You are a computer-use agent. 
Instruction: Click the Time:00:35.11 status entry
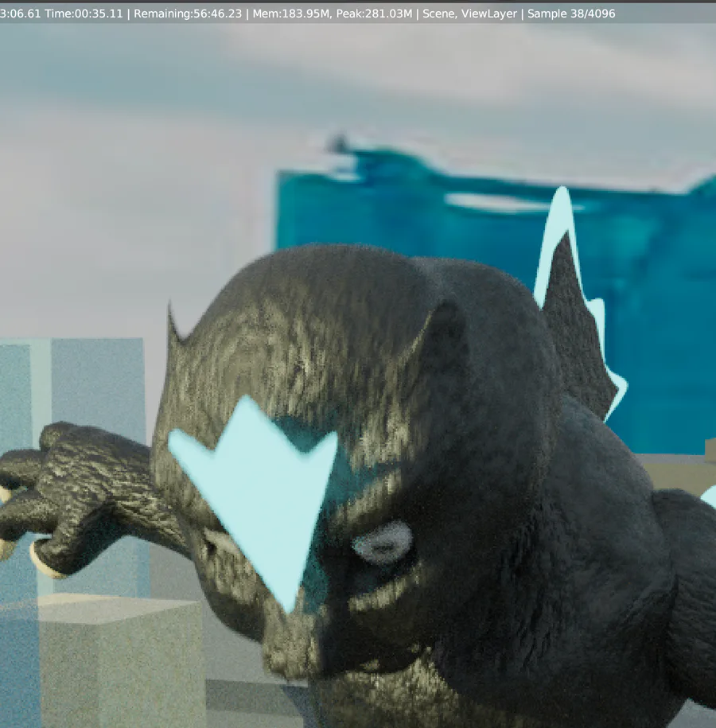click(x=84, y=14)
